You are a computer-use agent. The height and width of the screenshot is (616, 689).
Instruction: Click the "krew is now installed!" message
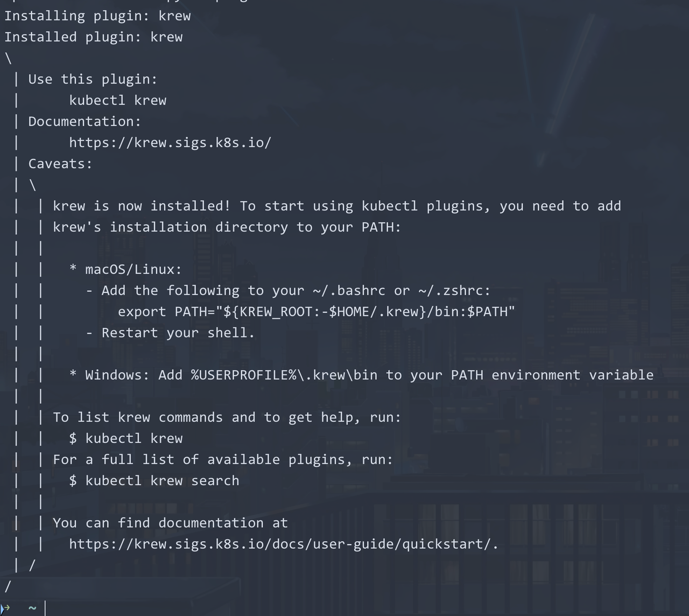[142, 206]
